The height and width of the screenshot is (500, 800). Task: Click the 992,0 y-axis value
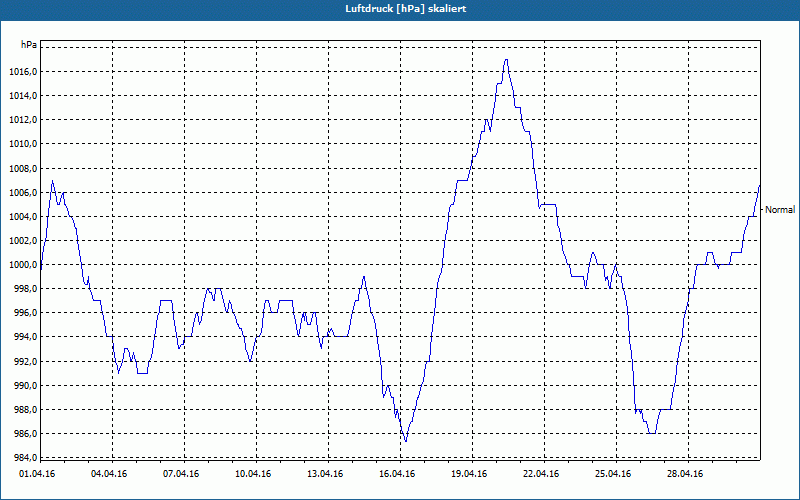[x=25, y=361]
